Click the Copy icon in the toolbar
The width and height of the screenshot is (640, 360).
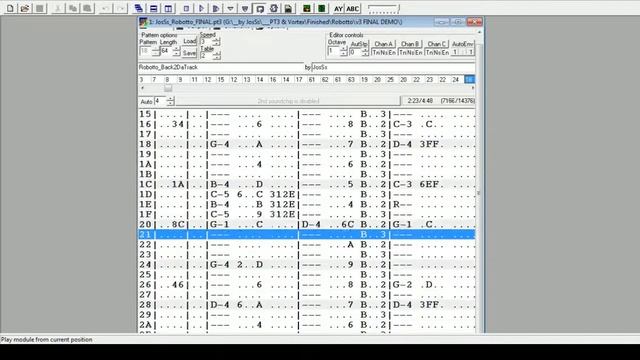click(x=73, y=8)
